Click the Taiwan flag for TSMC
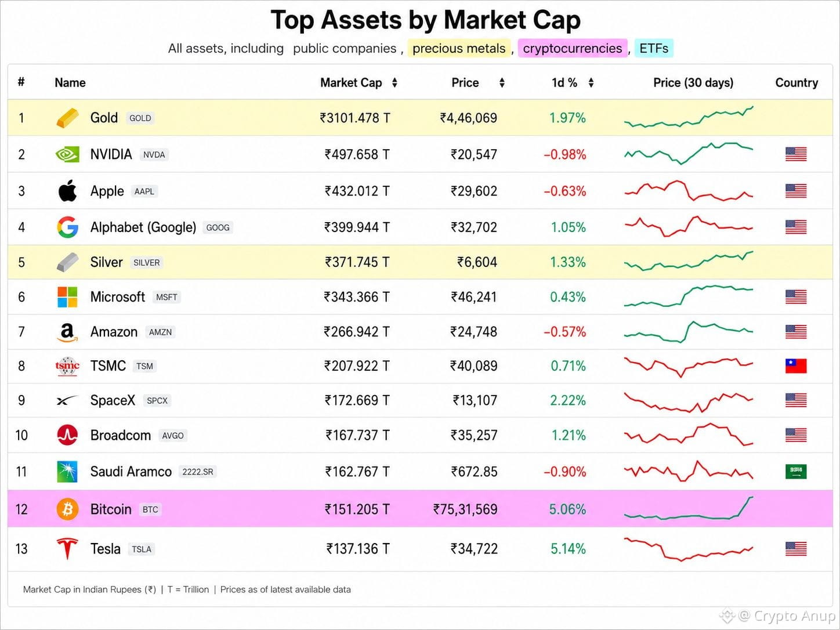This screenshot has width=840, height=630. [796, 366]
